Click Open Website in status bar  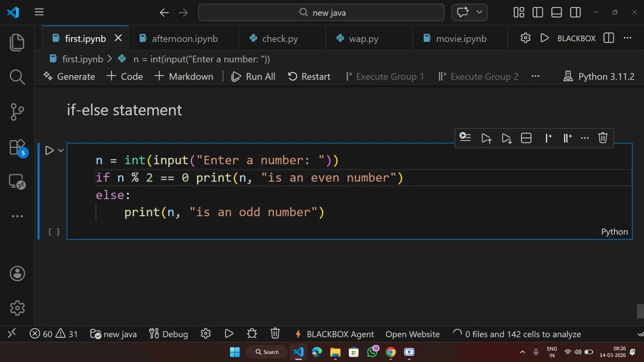point(413,334)
